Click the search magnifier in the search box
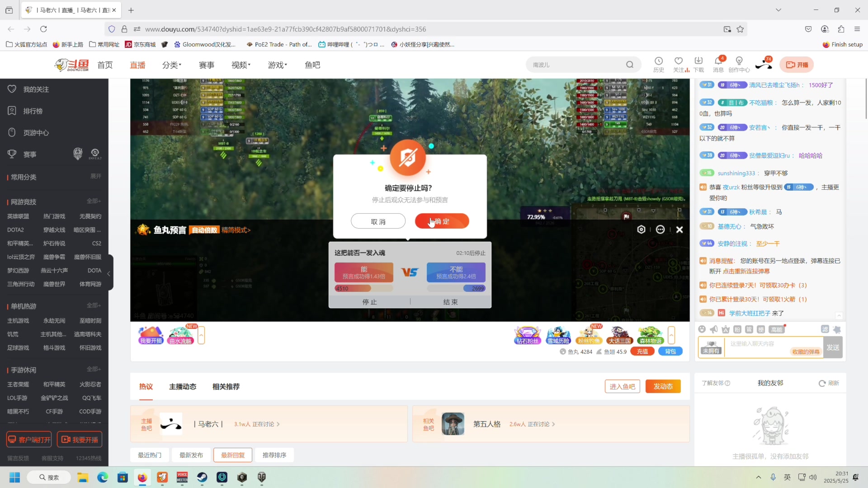Screen dimensions: 868x488 point(630,65)
